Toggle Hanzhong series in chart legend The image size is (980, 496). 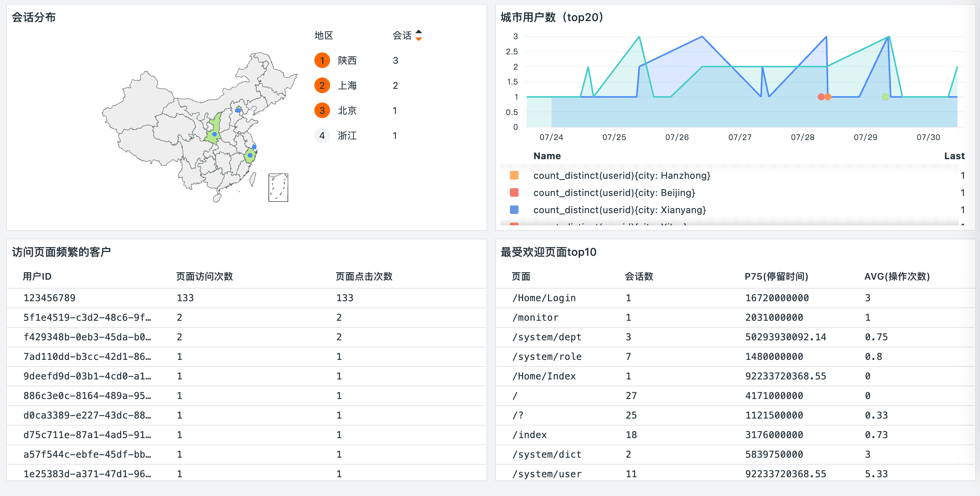[x=621, y=176]
